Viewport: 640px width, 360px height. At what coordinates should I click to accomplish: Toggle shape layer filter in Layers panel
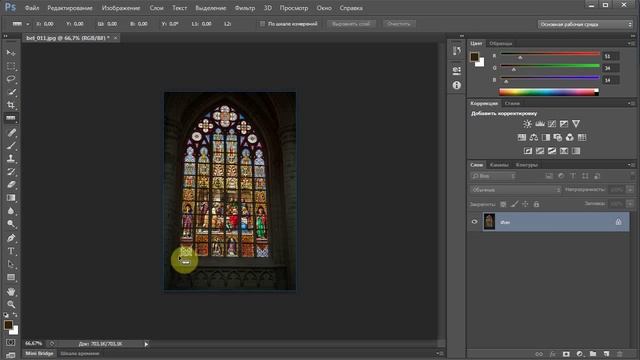tap(585, 176)
